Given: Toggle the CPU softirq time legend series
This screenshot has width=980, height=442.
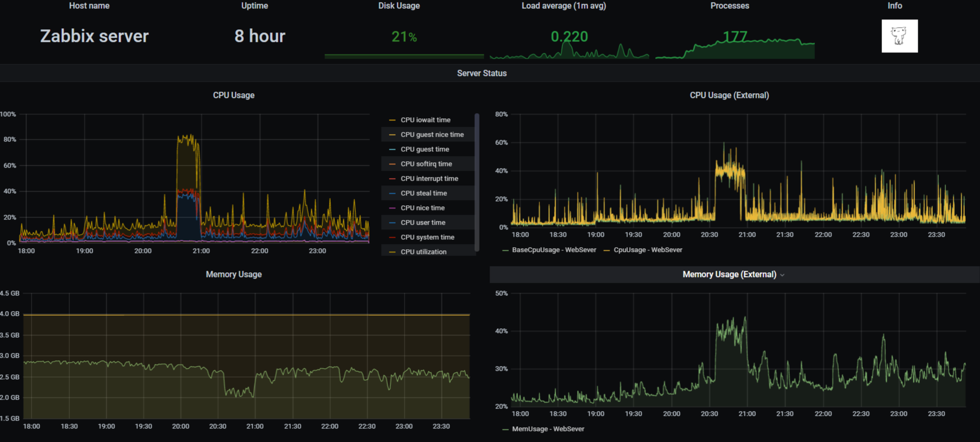Looking at the screenshot, I should point(426,164).
